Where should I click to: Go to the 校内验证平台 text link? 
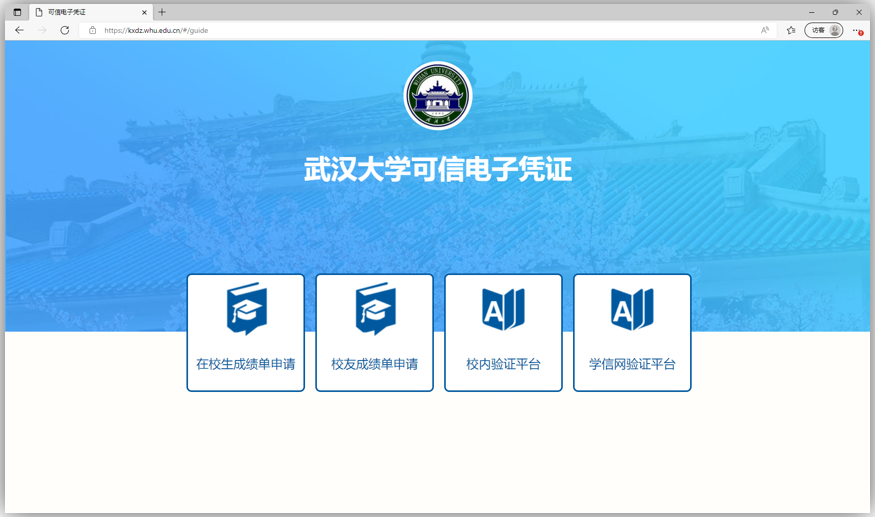coord(503,364)
